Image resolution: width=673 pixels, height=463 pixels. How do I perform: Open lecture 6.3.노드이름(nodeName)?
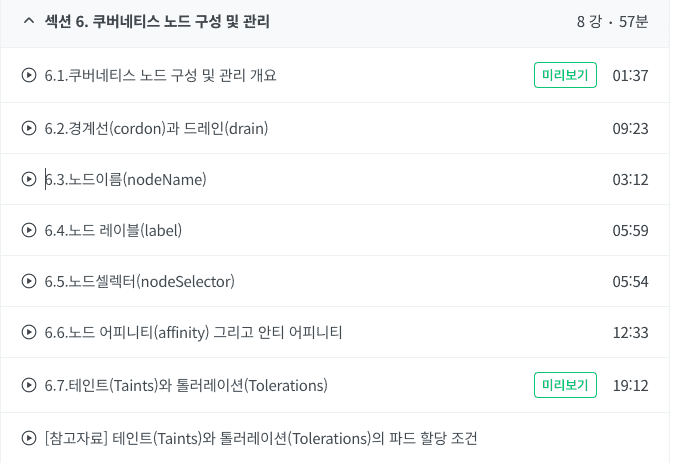click(126, 179)
